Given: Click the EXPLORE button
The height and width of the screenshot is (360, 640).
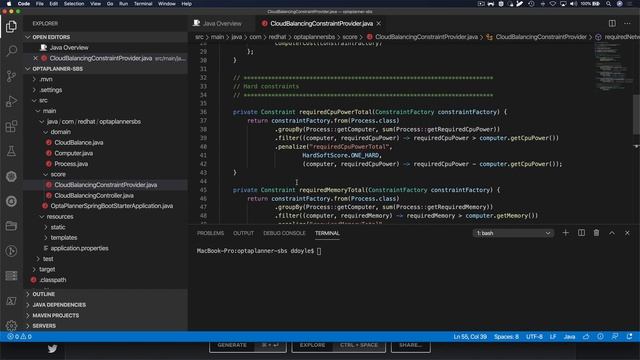Looking at the screenshot, I should click(338, 346).
